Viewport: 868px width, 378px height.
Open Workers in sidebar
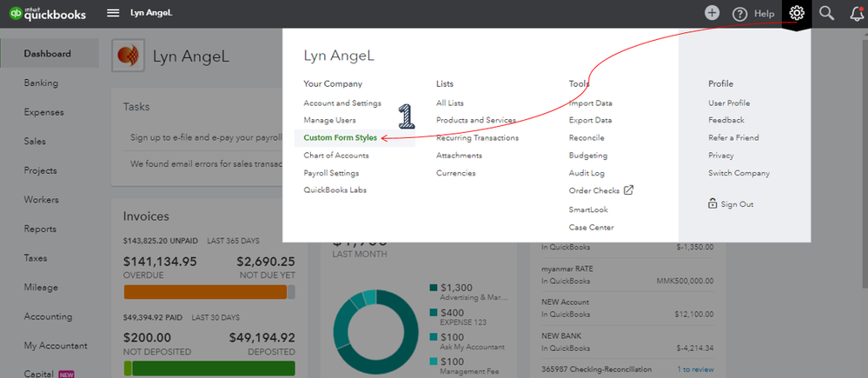click(41, 200)
